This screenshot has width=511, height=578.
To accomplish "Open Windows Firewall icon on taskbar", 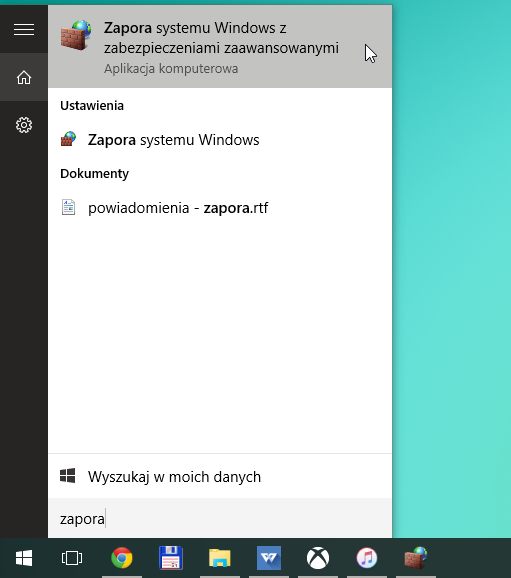I will [x=416, y=558].
